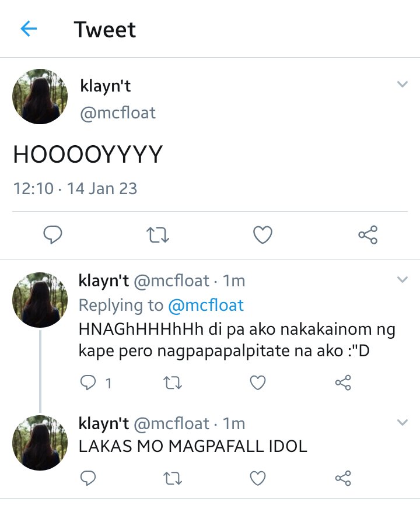Share the nagpapapalpitate reply
Image resolution: width=420 pixels, height=505 pixels.
(x=343, y=383)
